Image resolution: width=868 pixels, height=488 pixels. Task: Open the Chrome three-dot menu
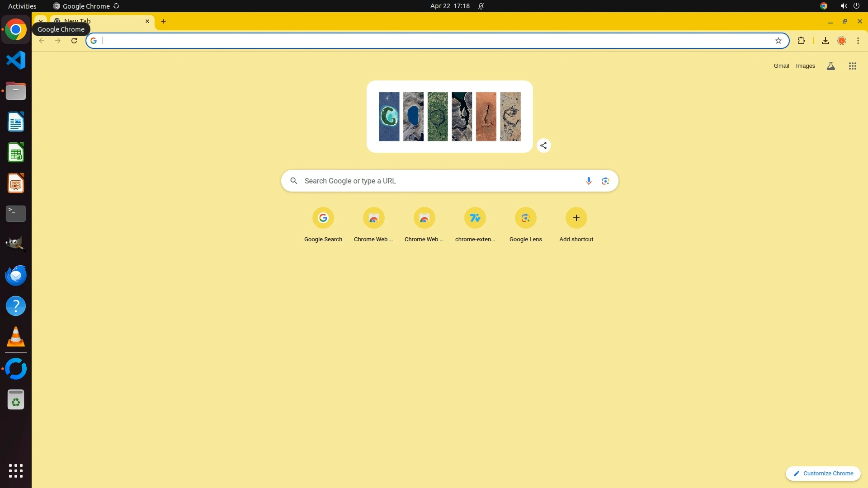(858, 41)
